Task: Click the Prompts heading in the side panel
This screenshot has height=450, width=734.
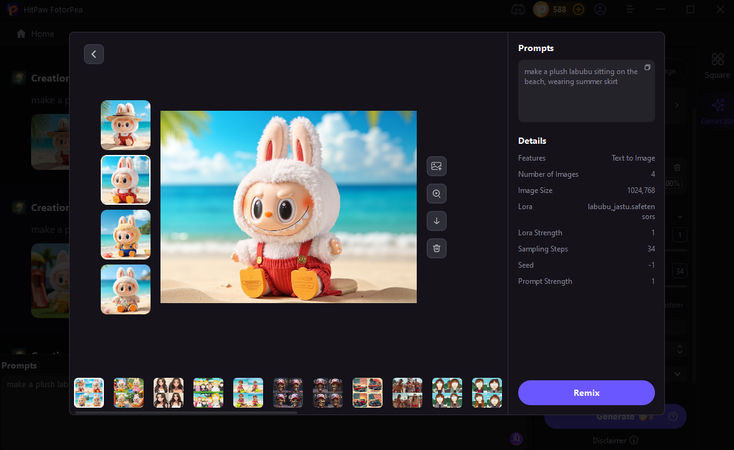Action: tap(536, 48)
